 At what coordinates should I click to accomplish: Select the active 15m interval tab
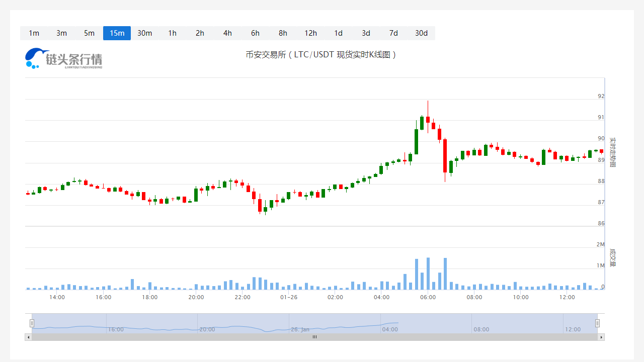pyautogui.click(x=117, y=33)
